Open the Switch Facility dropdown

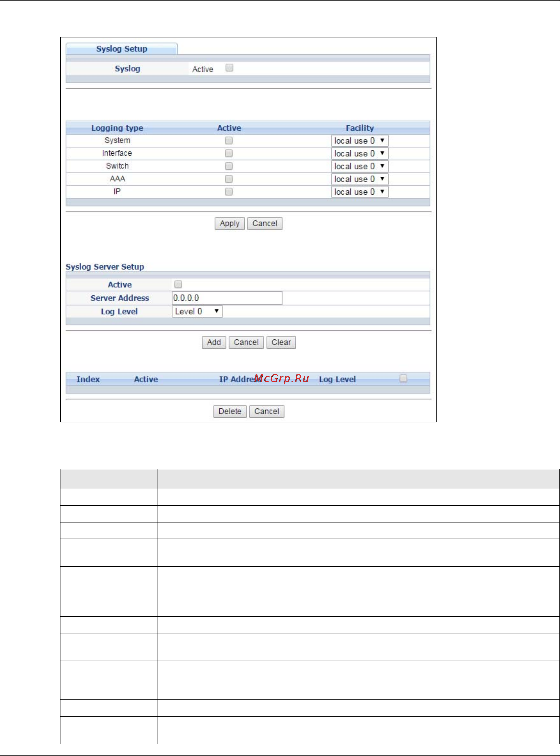(360, 166)
